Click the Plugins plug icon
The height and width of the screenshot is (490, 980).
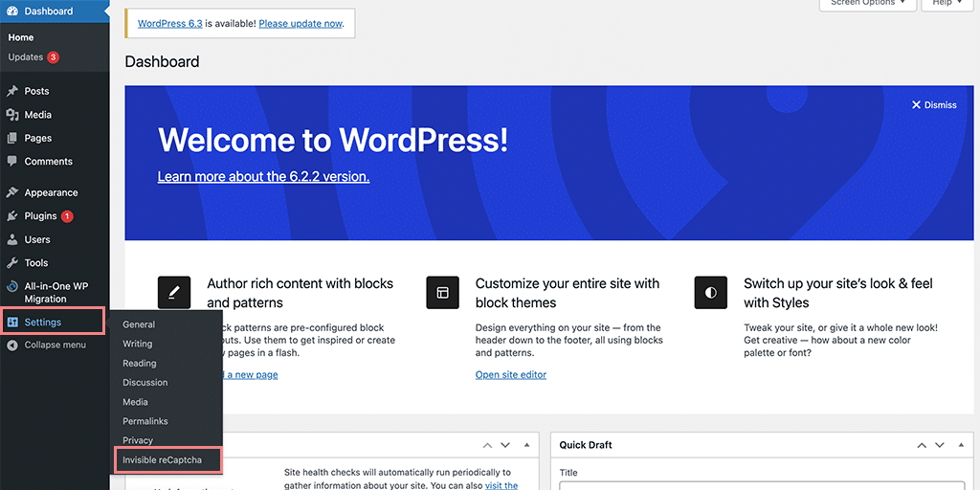click(12, 216)
